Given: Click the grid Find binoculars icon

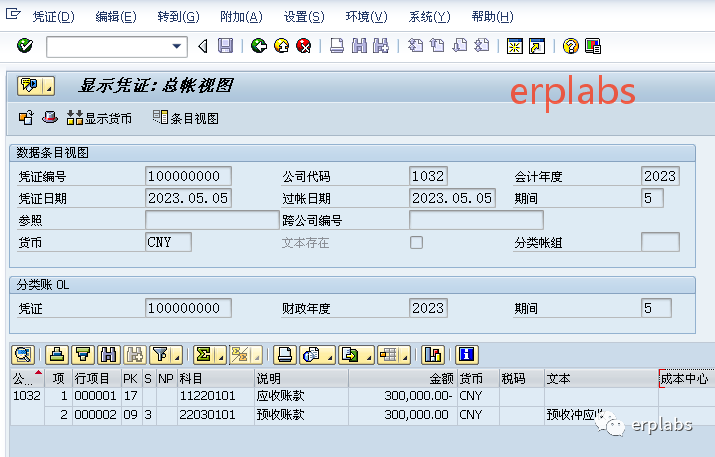Looking at the screenshot, I should click(109, 355).
